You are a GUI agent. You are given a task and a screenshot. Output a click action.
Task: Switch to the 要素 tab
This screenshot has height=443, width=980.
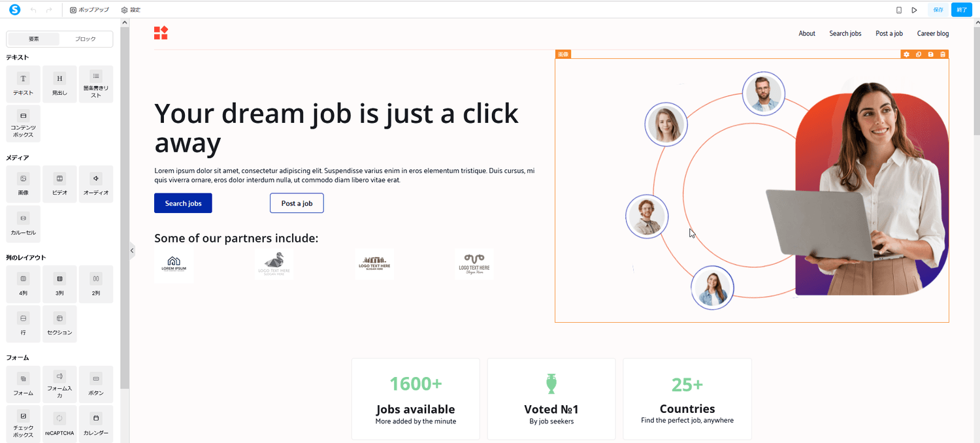pyautogui.click(x=34, y=39)
